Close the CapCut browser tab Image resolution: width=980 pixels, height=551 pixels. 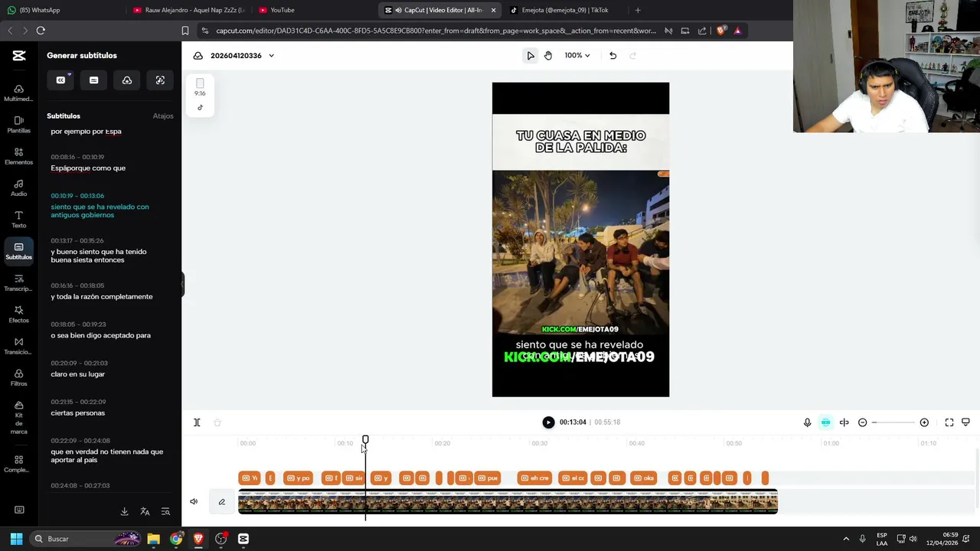tap(493, 10)
